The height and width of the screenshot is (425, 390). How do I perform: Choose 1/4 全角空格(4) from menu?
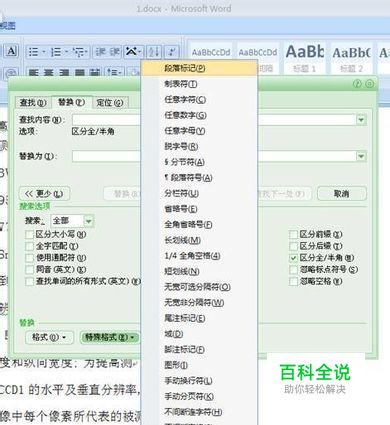199,256
